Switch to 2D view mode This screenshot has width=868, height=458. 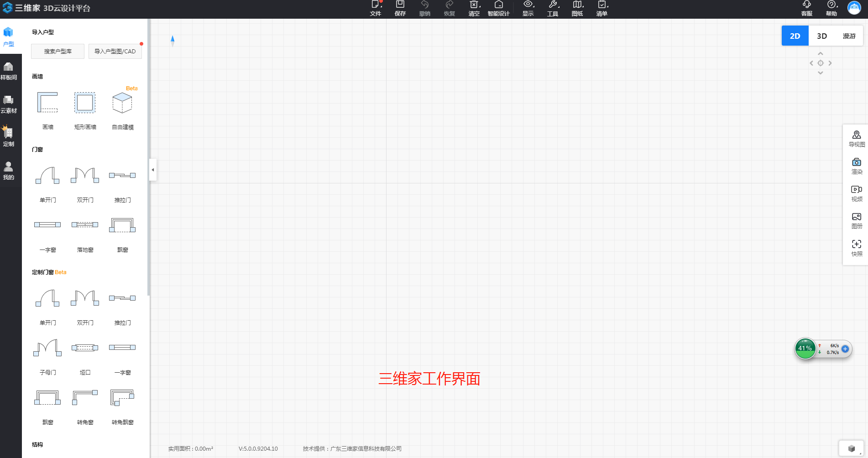[795, 36]
